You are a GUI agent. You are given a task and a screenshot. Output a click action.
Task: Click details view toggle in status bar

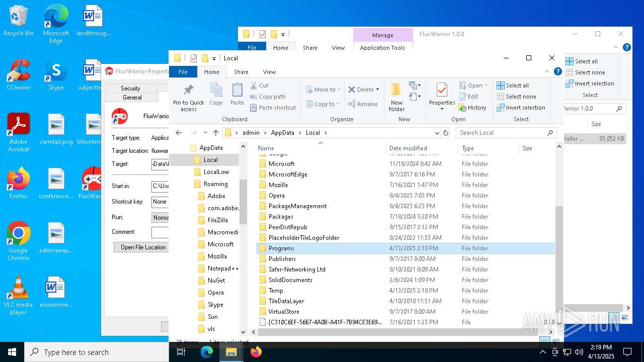545,341
